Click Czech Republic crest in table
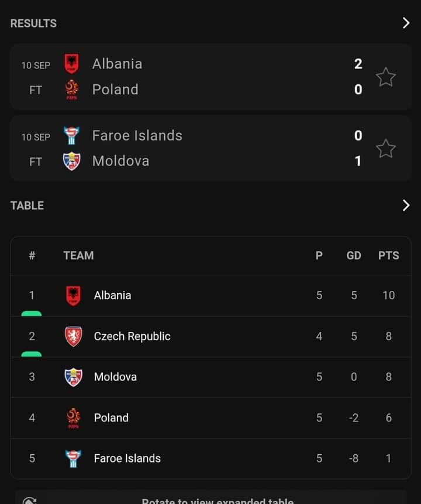This screenshot has height=504, width=421. click(x=73, y=336)
